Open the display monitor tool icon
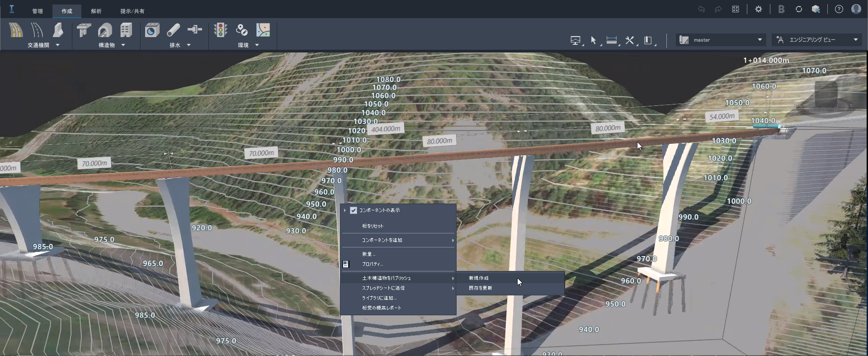 (576, 40)
